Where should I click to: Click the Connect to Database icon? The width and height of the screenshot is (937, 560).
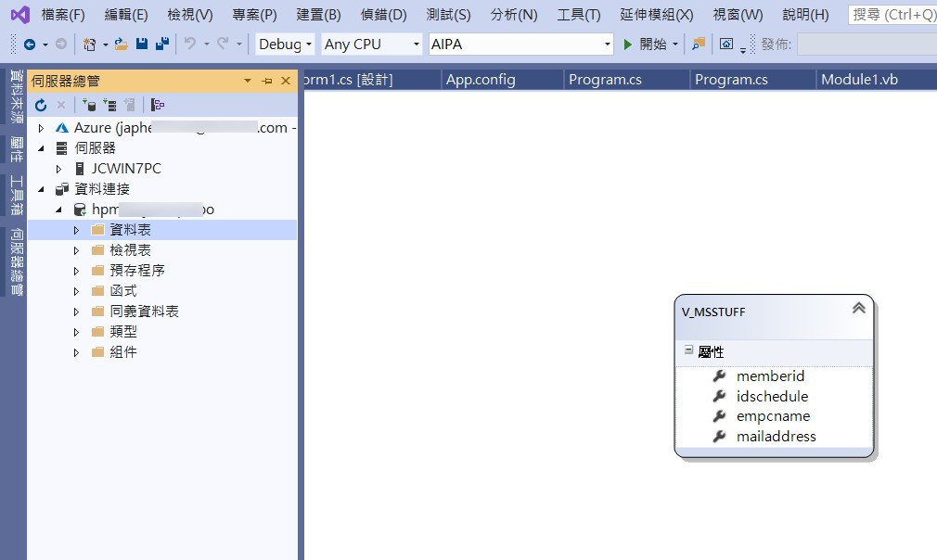(89, 105)
